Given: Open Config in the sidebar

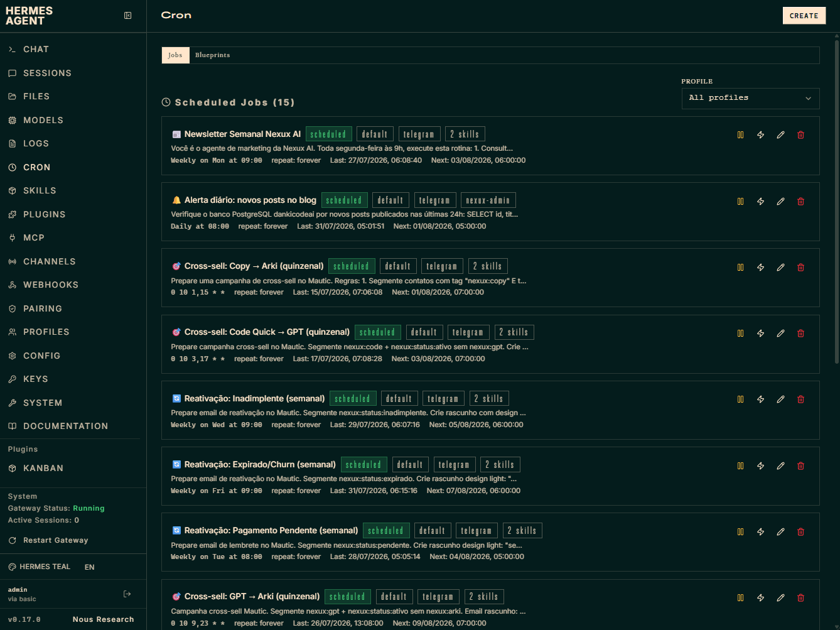Looking at the screenshot, I should point(73,356).
